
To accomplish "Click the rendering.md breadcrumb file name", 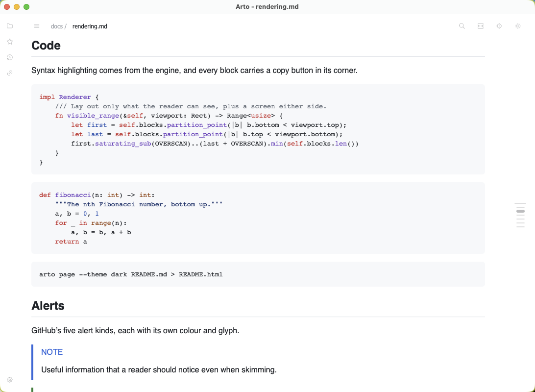I will 90,26.
